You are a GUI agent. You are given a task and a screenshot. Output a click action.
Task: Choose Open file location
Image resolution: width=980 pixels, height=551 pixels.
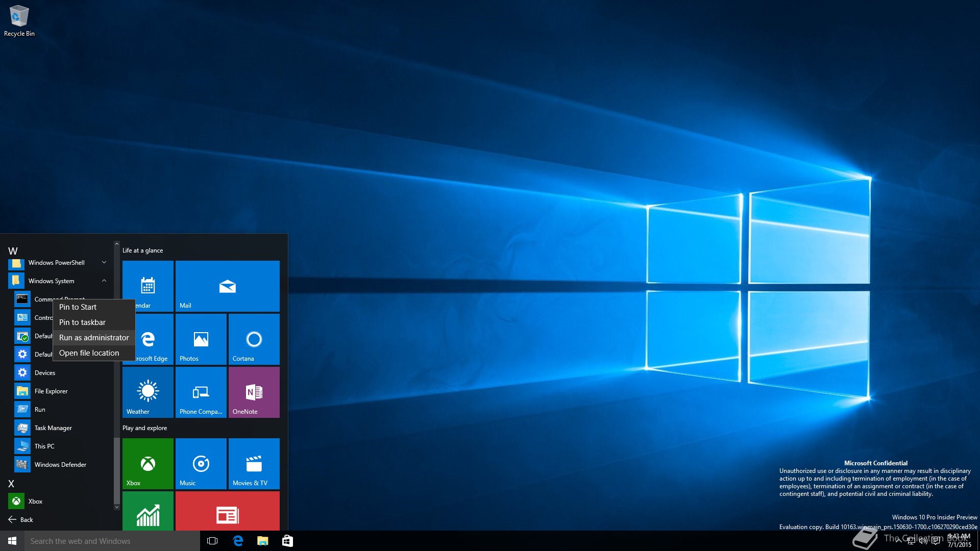tap(94, 353)
